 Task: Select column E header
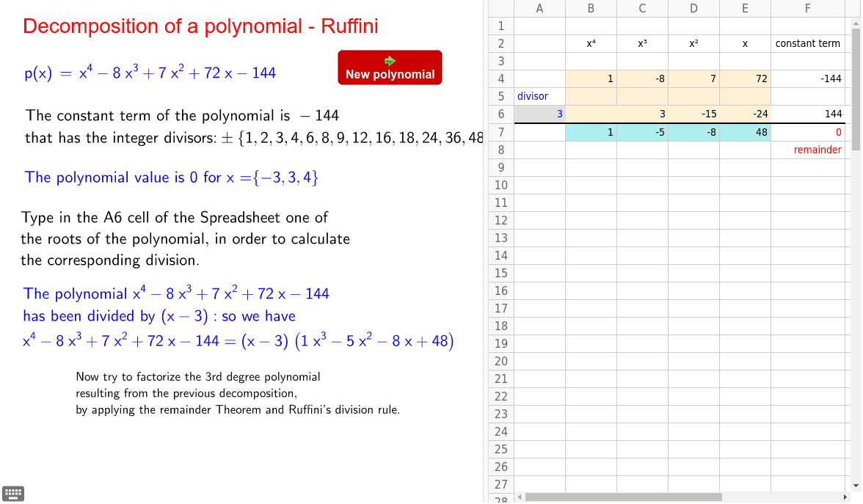745,8
